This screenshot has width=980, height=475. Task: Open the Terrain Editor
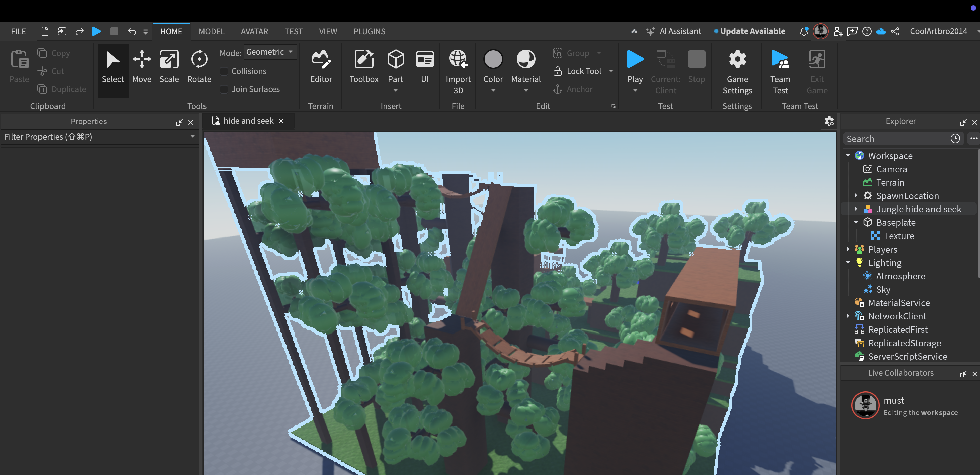tap(321, 67)
